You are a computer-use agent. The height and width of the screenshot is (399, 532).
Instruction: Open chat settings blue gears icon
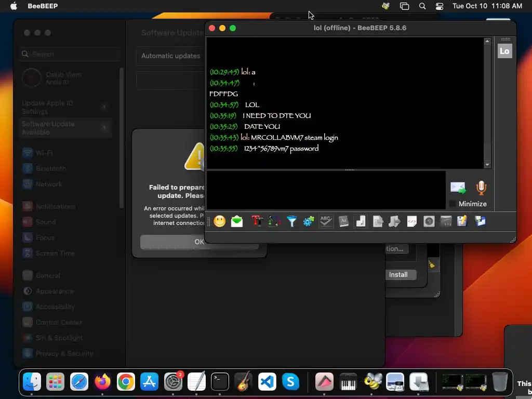click(309, 221)
